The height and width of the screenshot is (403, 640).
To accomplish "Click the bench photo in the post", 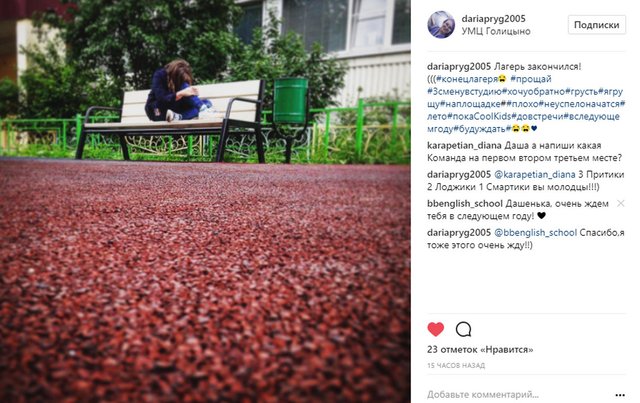I will [205, 201].
